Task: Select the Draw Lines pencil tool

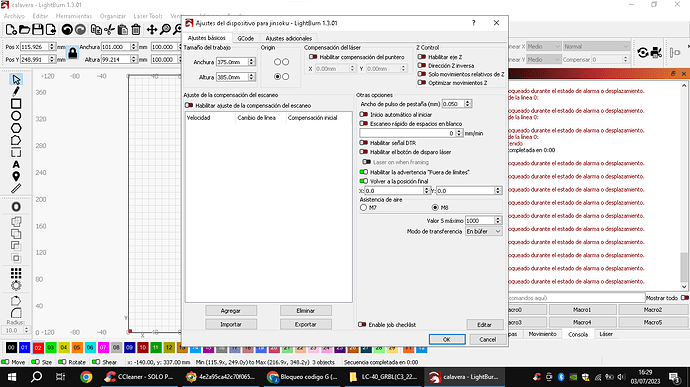Action: click(16, 92)
